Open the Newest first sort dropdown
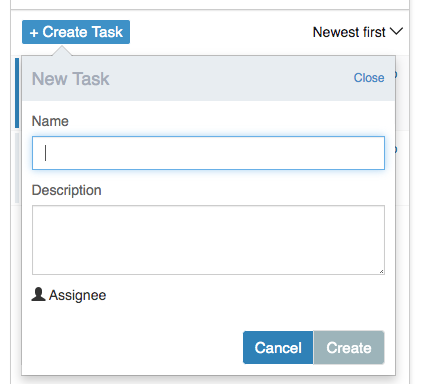Viewport: 424px width, 384px height. (x=358, y=32)
